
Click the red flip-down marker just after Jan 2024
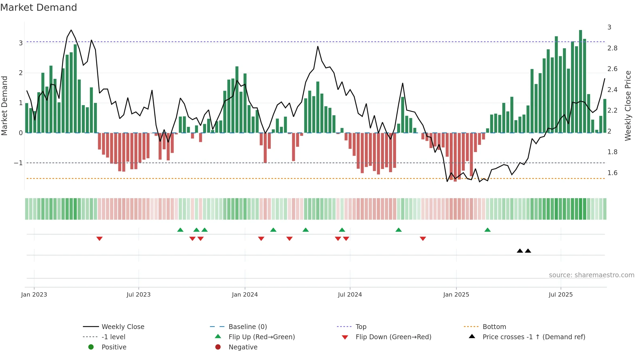(261, 239)
